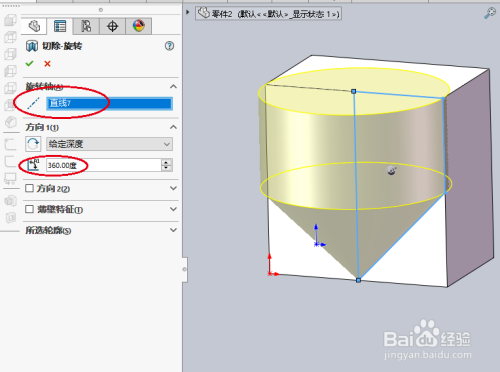Click the 零件2 part icon in breadcrumb

[203, 13]
